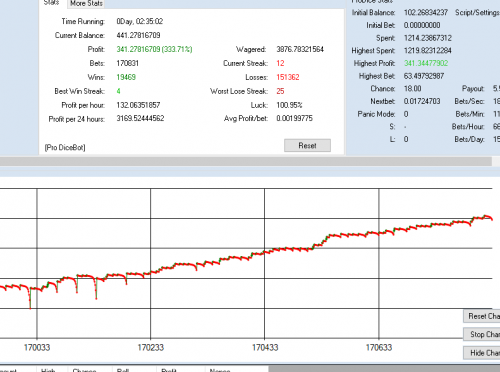The image size is (500, 372).
Task: Select the Nextbet value 0.01724703
Action: pos(422,101)
